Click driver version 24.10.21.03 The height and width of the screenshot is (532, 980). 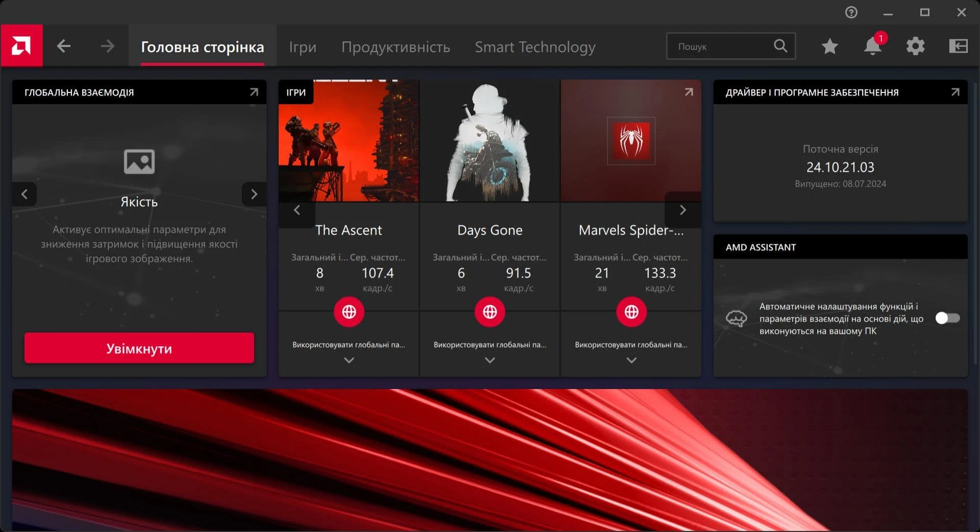point(840,167)
